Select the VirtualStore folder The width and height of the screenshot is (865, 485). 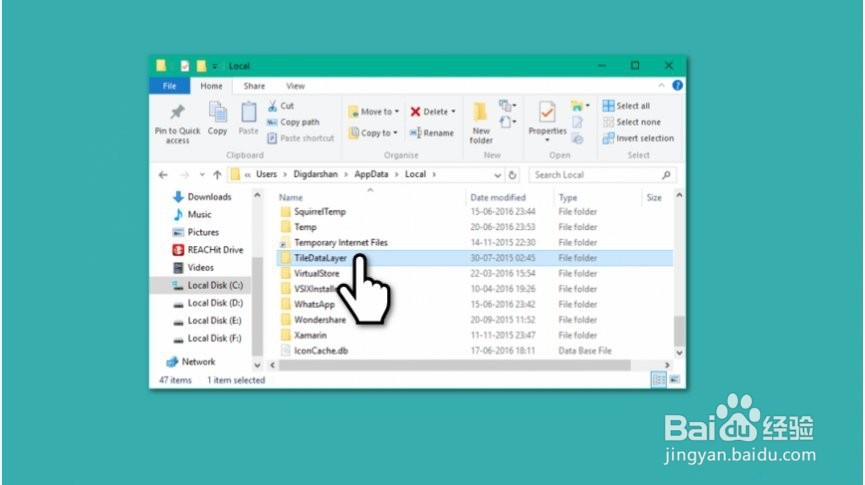474,274
